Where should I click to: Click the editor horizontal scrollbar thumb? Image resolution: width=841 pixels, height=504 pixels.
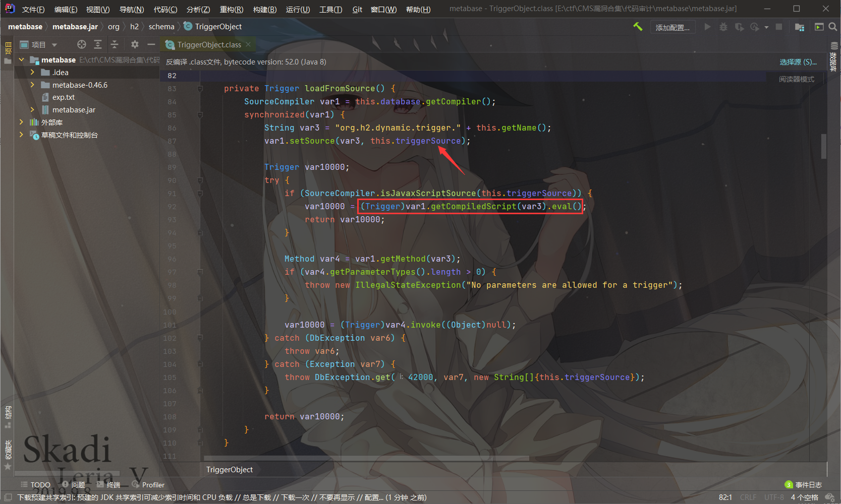pyautogui.click(x=366, y=458)
